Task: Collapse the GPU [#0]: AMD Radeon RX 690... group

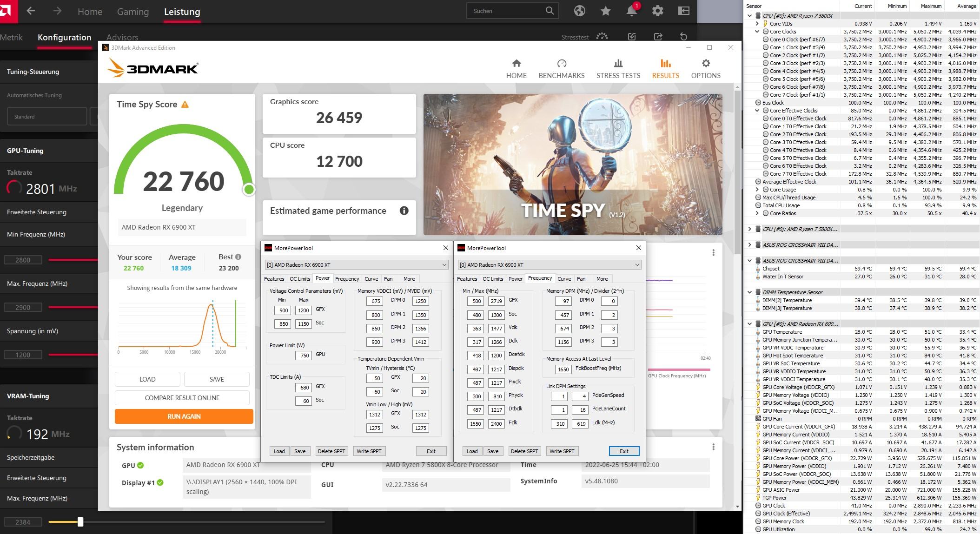Action: point(749,324)
